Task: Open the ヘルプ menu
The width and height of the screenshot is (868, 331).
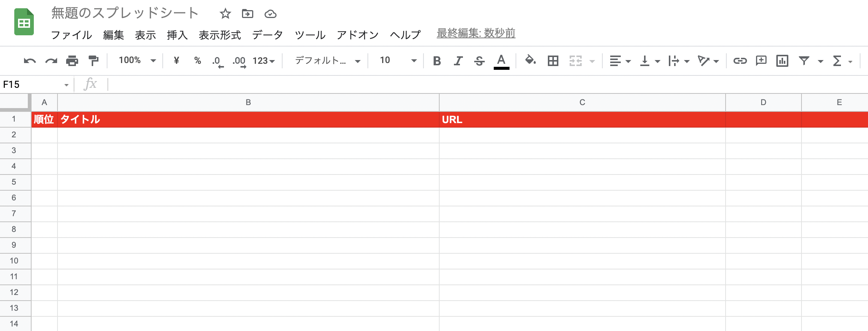Action: pyautogui.click(x=405, y=35)
